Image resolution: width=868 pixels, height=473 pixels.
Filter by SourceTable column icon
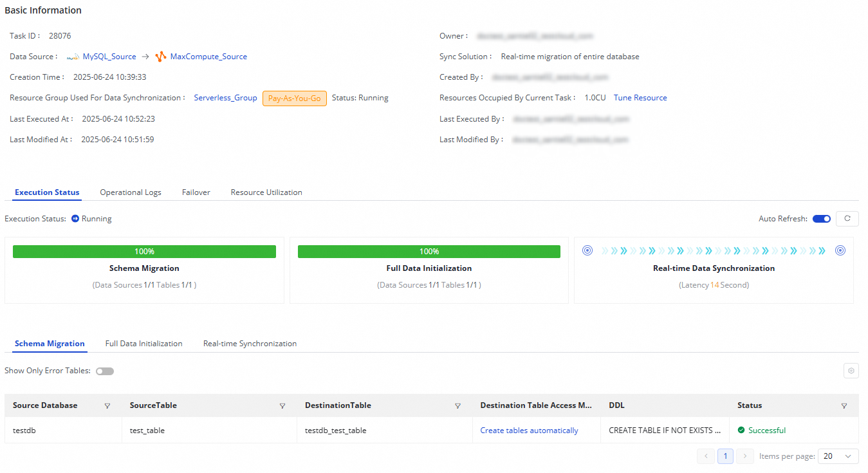(282, 406)
